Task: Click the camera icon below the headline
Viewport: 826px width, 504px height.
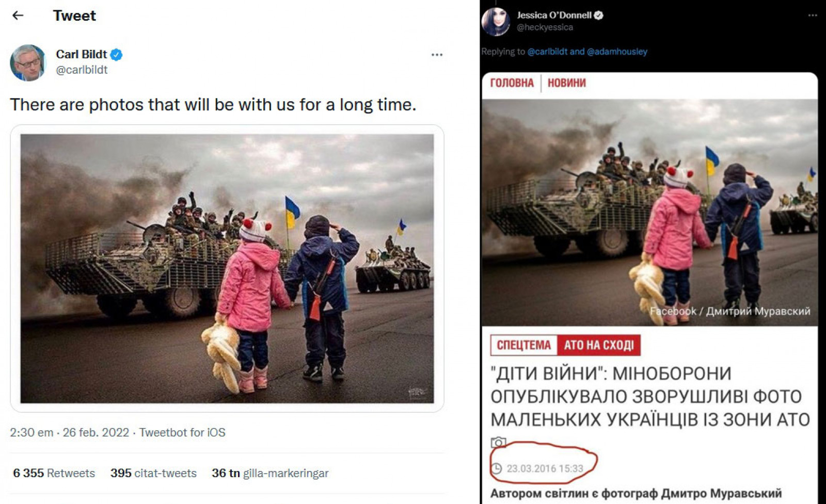Action: click(498, 442)
